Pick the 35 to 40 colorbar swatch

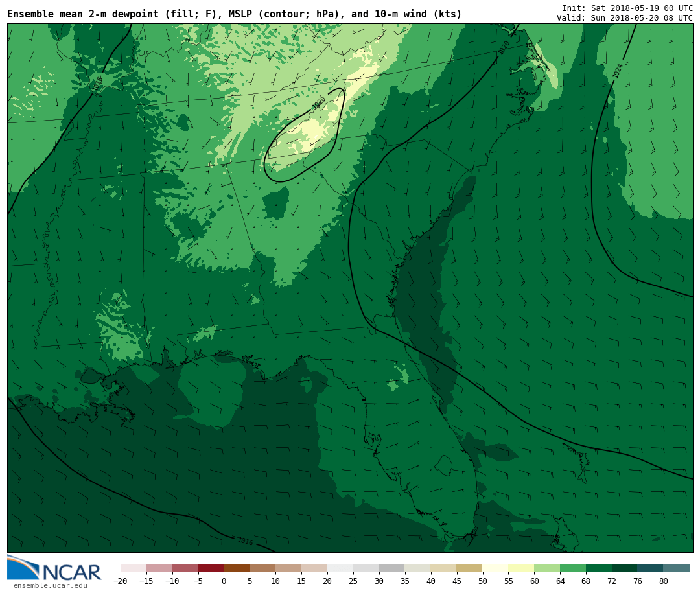point(418,568)
